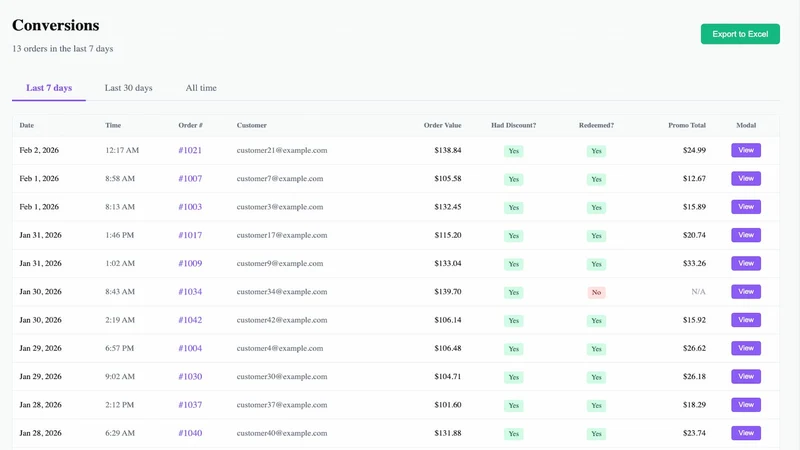Open order #1021 link

(190, 150)
